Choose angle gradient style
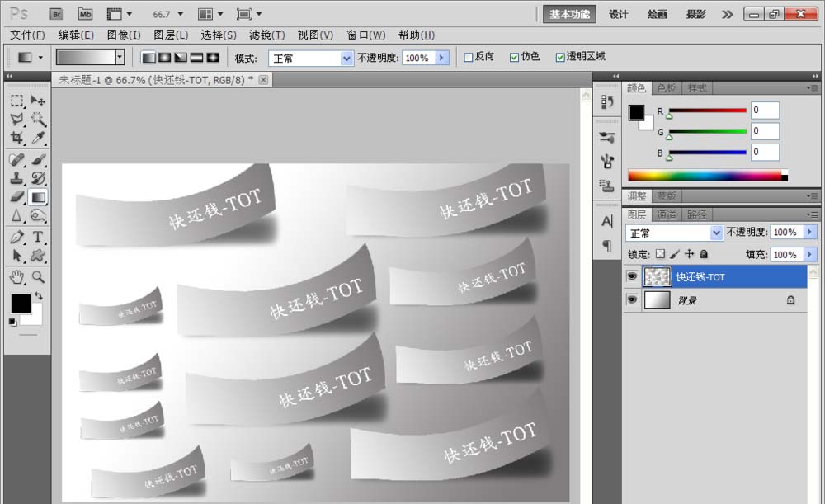Image resolution: width=825 pixels, height=504 pixels. (181, 58)
